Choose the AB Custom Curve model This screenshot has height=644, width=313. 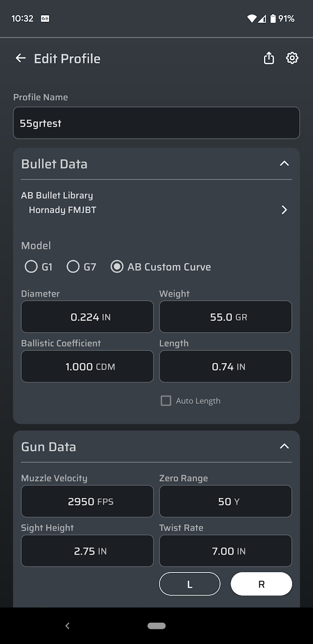(x=117, y=267)
